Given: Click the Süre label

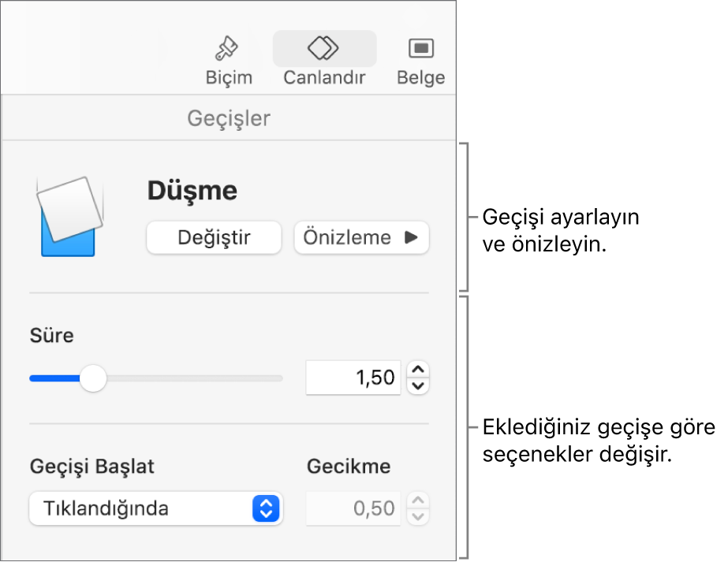Looking at the screenshot, I should click(51, 335).
